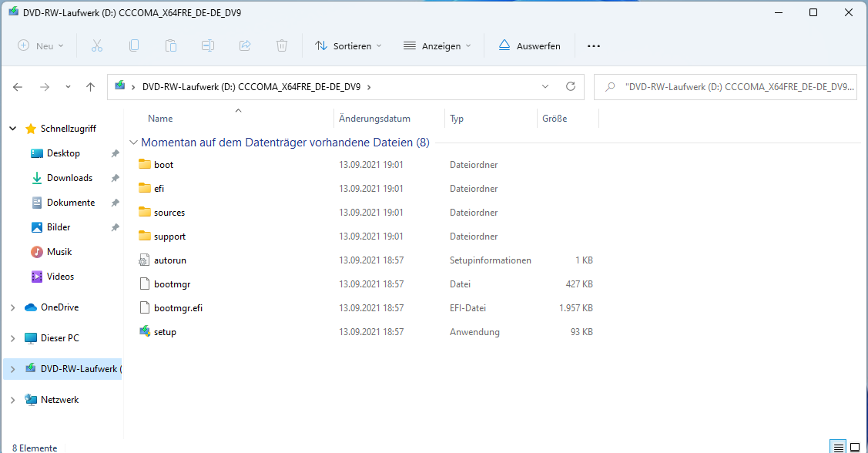The height and width of the screenshot is (453, 868).
Task: Click the drive icon in address bar
Action: tap(119, 86)
